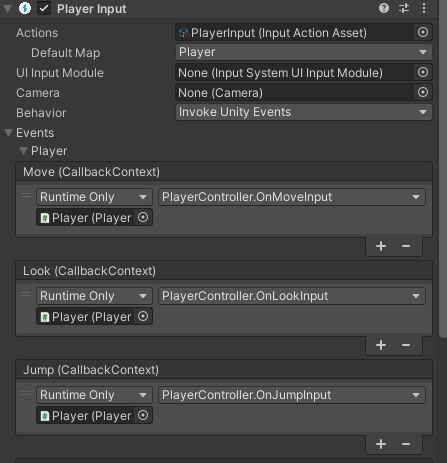Viewport: 447px width, 463px height.
Task: Click the UI Input Module object field
Action: coord(295,72)
